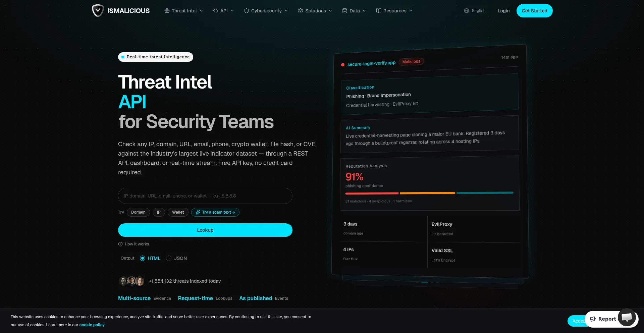Click the Get Started button

point(534,11)
